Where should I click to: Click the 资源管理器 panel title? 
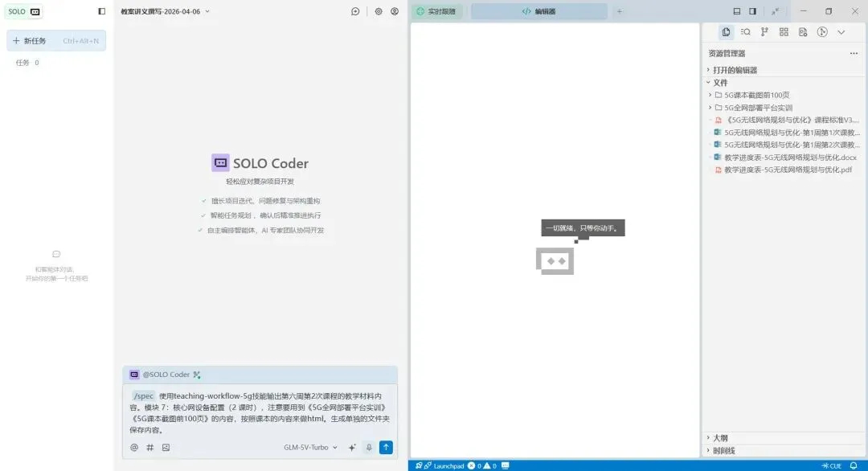(x=727, y=54)
